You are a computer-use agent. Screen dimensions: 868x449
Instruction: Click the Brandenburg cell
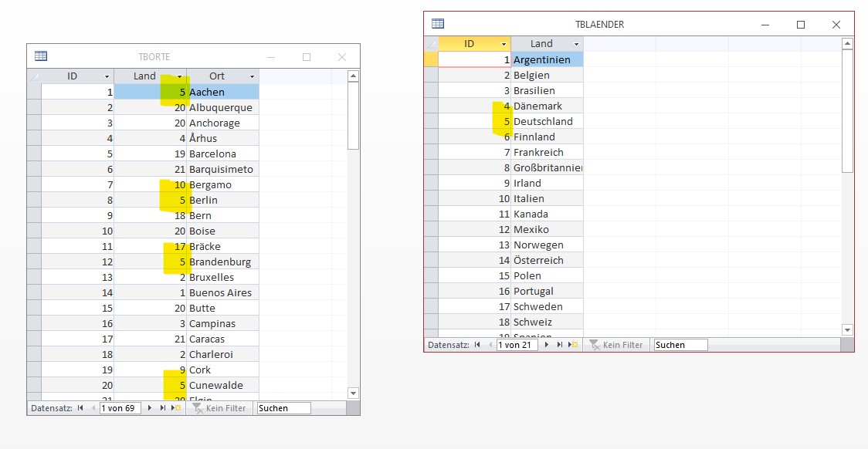pyautogui.click(x=223, y=262)
